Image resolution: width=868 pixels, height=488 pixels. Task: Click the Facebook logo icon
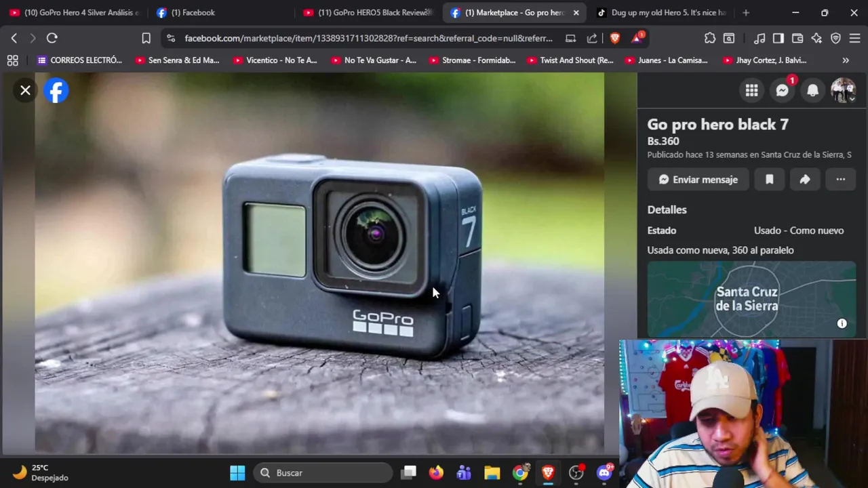coord(56,90)
